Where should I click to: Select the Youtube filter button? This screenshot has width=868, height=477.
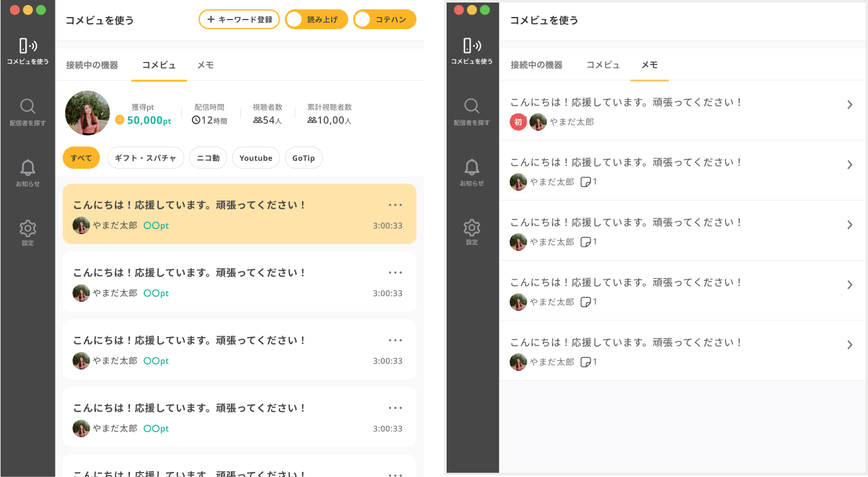[x=255, y=158]
